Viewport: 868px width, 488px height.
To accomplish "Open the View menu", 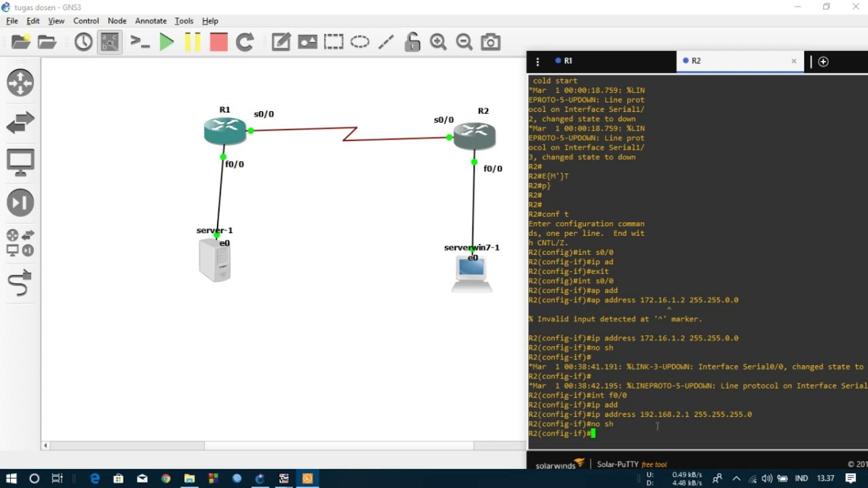I will click(56, 21).
